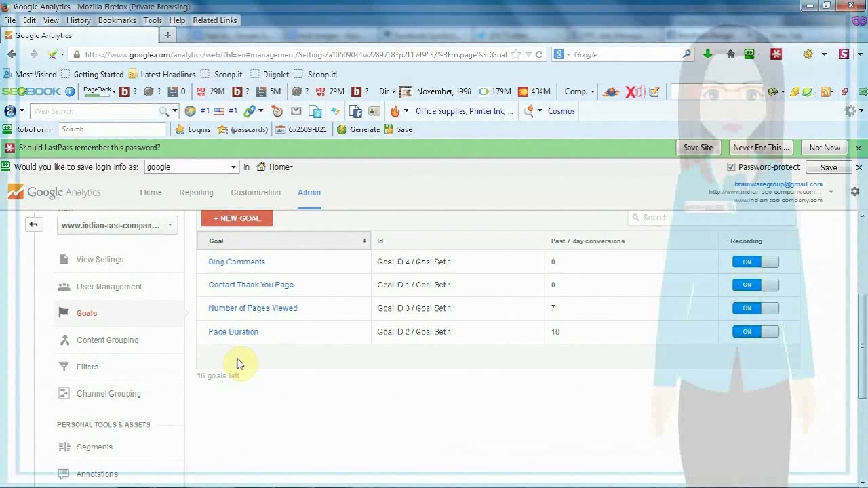Open Channel Grouping in the sidebar
The height and width of the screenshot is (488, 868).
[108, 394]
